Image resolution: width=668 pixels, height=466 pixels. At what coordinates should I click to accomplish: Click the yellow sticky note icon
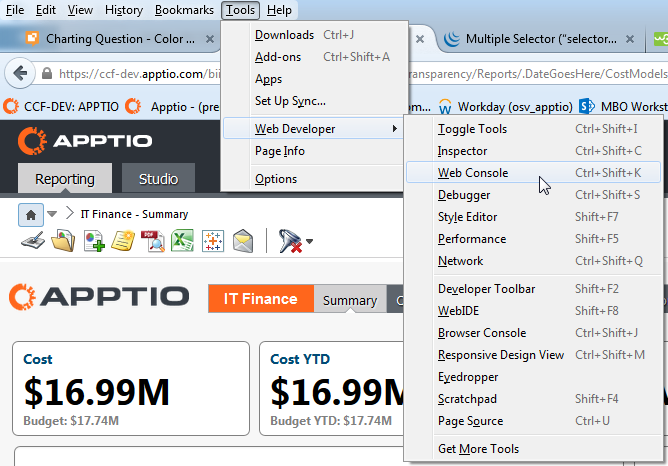[123, 241]
